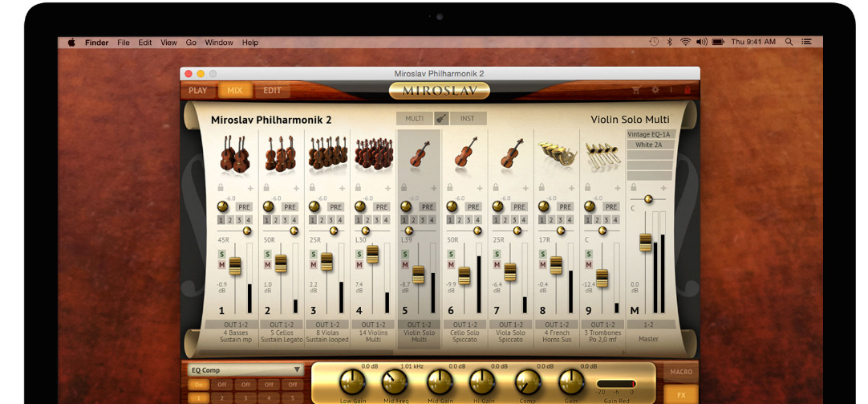Screen dimensions: 868x404
Task: Click the lock icon on channel 1
Action: [221, 188]
